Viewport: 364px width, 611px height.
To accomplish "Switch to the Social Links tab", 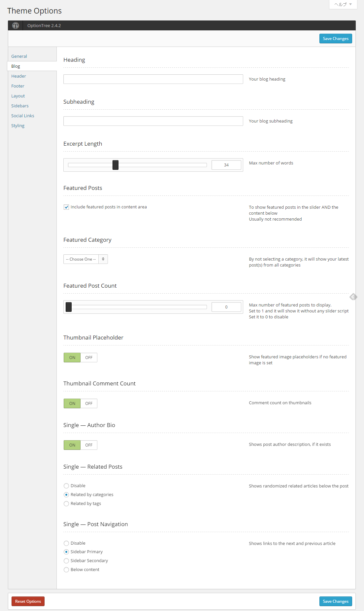I will click(23, 116).
